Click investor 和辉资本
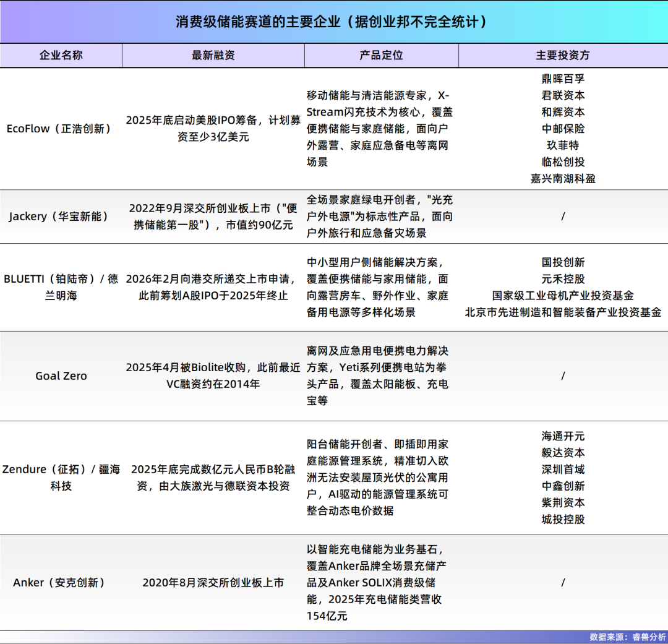 pyautogui.click(x=563, y=112)
